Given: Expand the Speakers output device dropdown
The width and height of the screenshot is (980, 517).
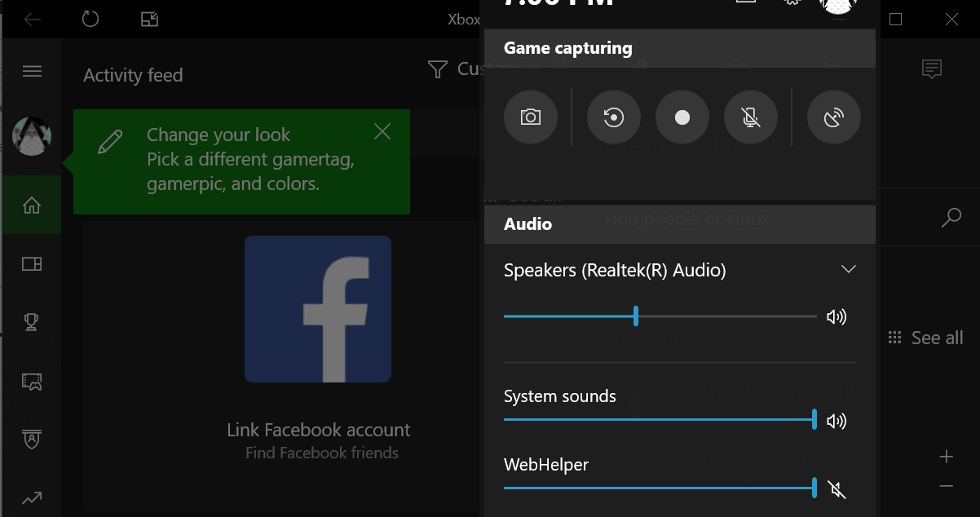Looking at the screenshot, I should coord(849,269).
